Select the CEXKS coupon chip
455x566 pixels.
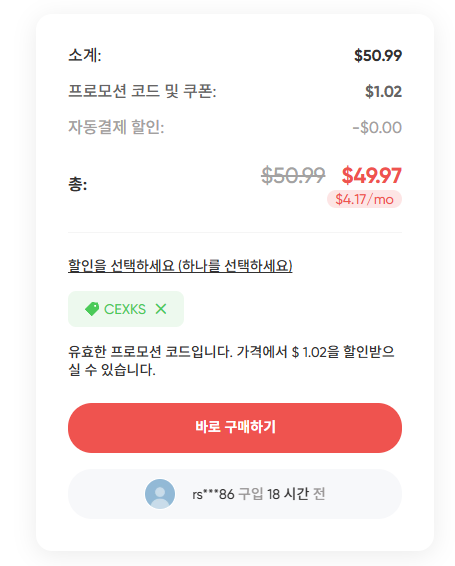[x=126, y=309]
